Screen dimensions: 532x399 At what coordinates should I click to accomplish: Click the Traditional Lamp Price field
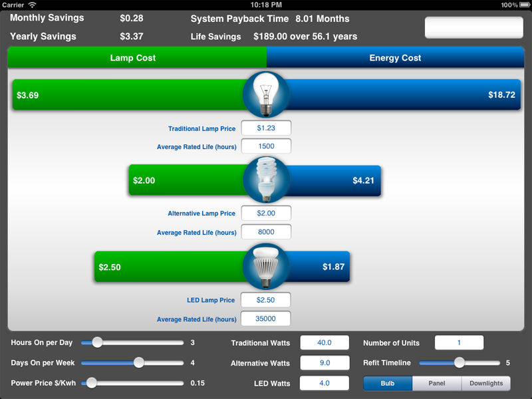coord(267,128)
